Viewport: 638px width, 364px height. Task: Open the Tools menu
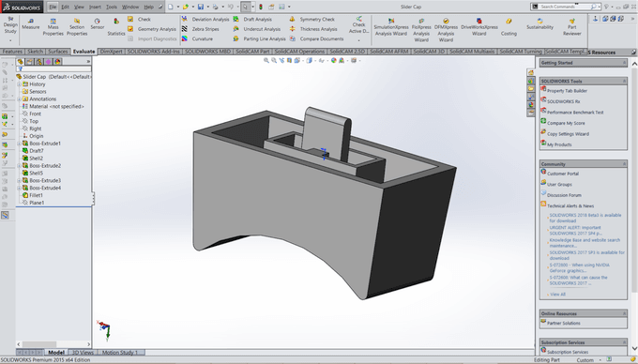(x=112, y=7)
